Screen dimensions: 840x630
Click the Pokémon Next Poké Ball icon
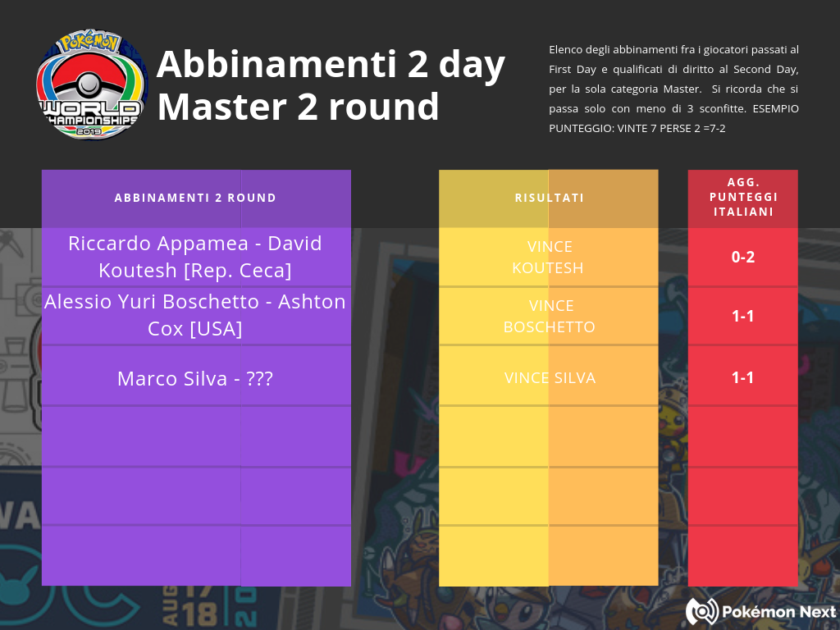[x=701, y=611]
